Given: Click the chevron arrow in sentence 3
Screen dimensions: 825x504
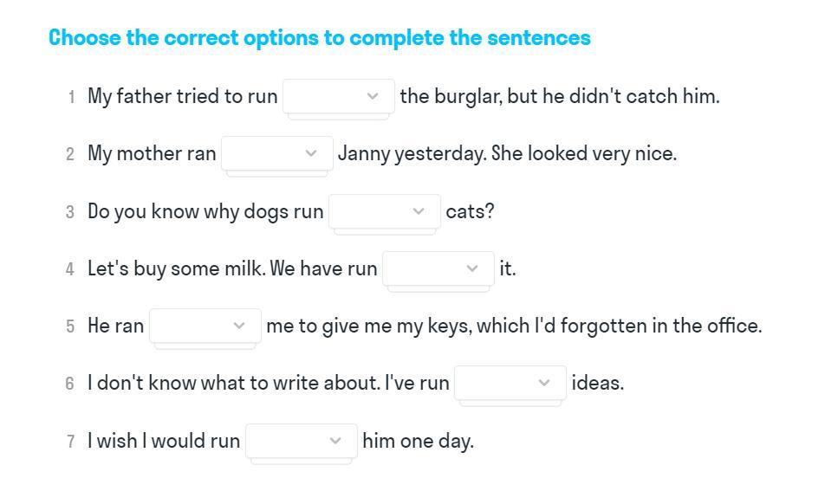Looking at the screenshot, I should coord(419,211).
